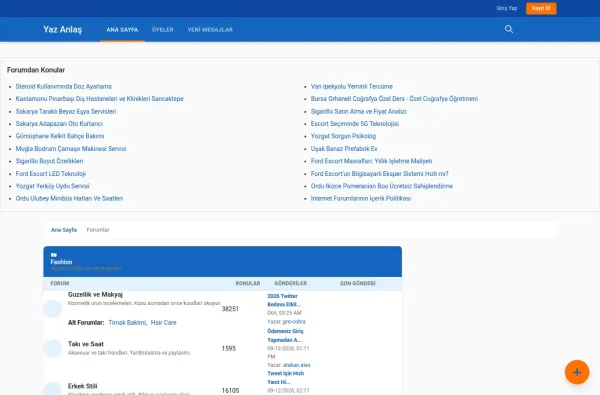The width and height of the screenshot is (600, 395).
Task: Click the SON GÖNDERİ column header
Action: [x=358, y=283]
